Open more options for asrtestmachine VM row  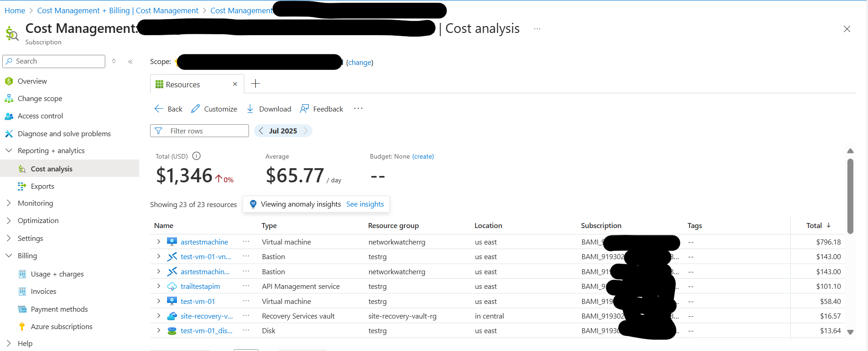(x=246, y=241)
